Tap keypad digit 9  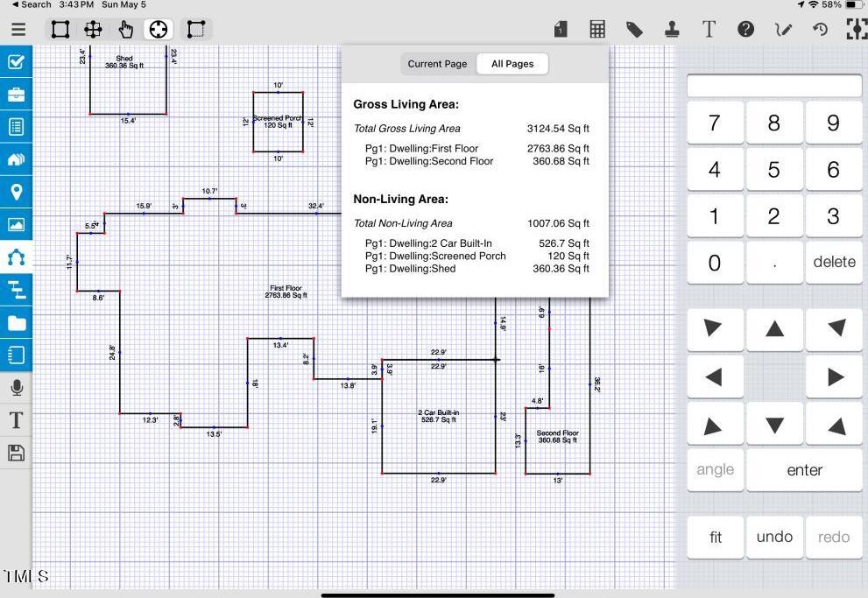834,123
